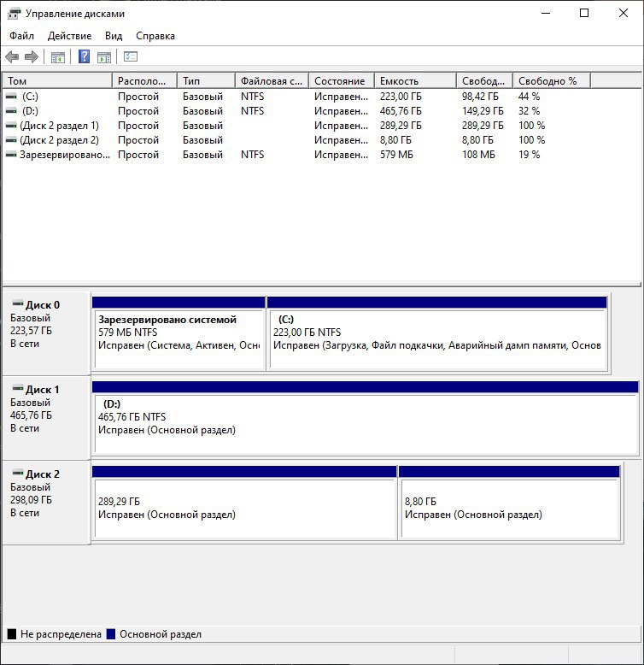Click the Диск 2 drive icon
This screenshot has width=644, height=665.
[18, 472]
